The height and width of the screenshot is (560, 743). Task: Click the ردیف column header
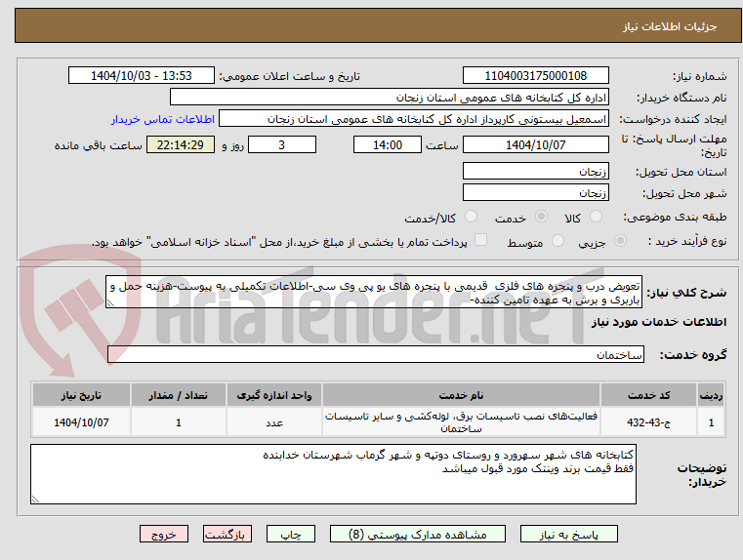[711, 395]
